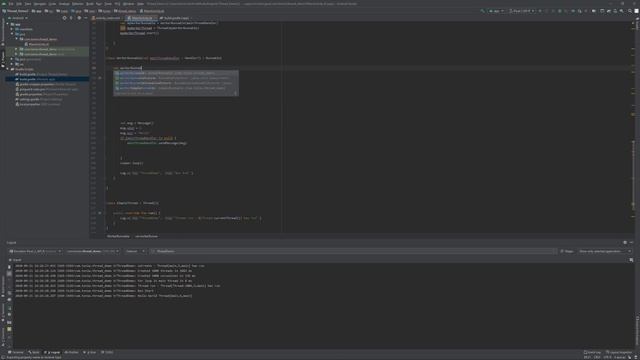Collapse the app module tree node
This screenshot has height=360, width=640.
pyautogui.click(x=7, y=24)
